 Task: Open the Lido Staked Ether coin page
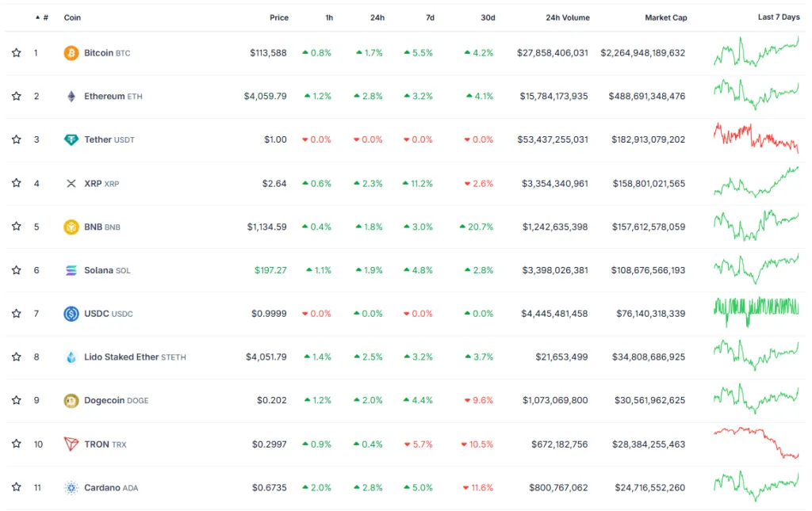[x=121, y=357]
